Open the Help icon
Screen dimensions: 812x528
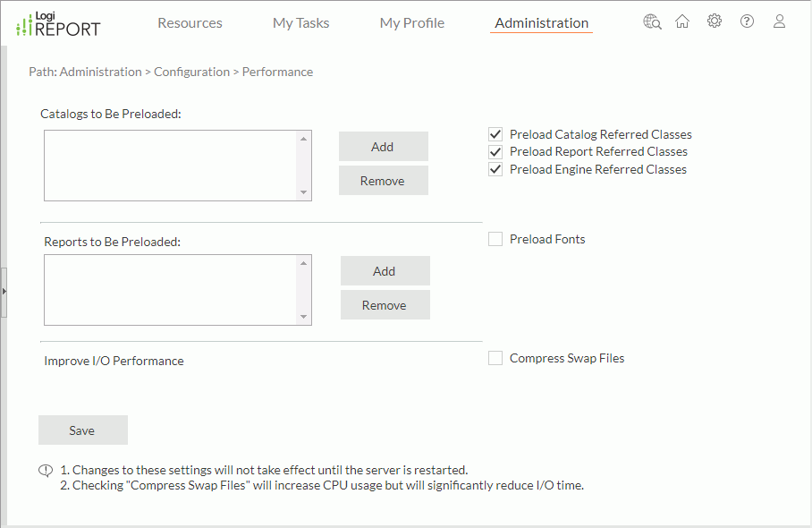click(x=747, y=21)
